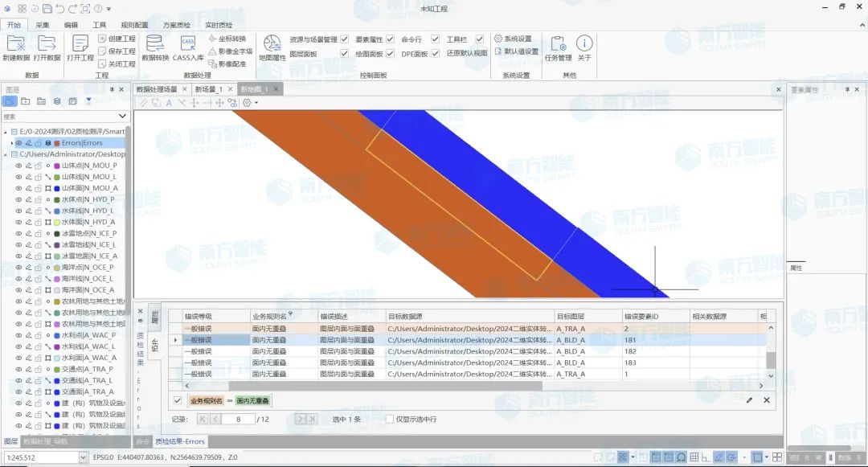
Task: Open the quick access toolbar dropdown arrow
Action: (x=108, y=9)
